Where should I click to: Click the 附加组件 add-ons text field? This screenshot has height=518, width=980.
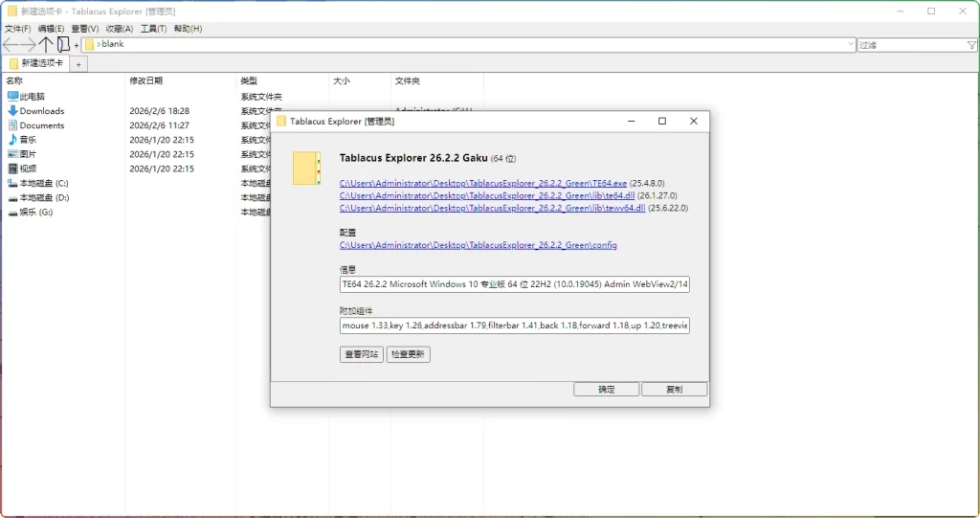click(514, 326)
